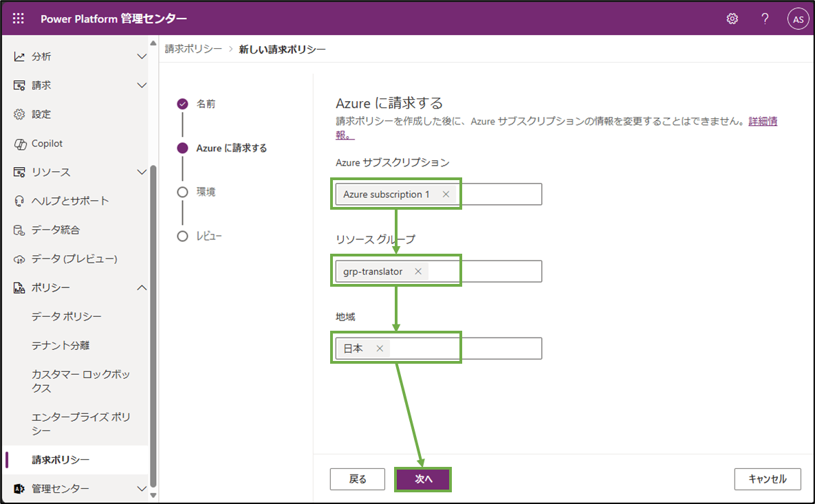
Task: Open the 地域 combo box
Action: [x=439, y=348]
